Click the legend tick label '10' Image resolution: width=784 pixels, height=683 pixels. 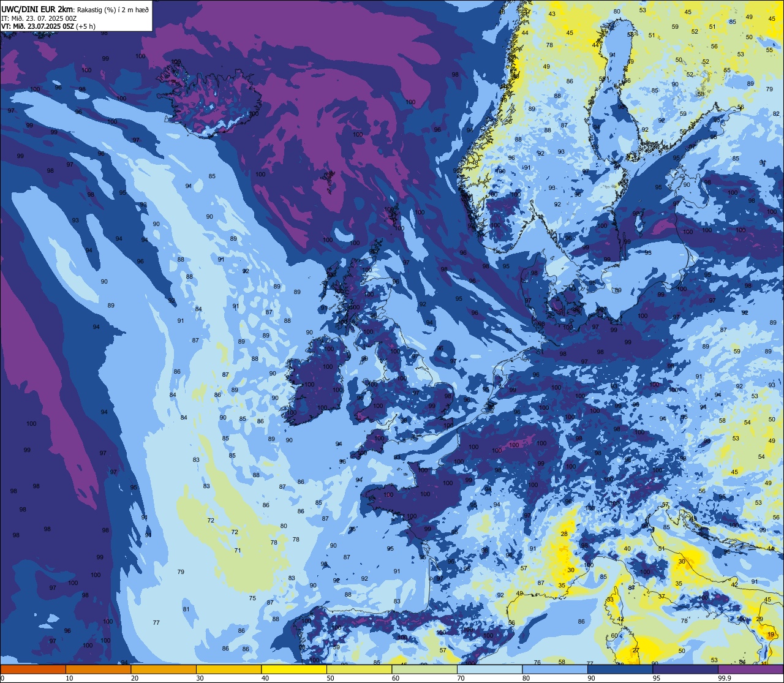click(x=69, y=678)
